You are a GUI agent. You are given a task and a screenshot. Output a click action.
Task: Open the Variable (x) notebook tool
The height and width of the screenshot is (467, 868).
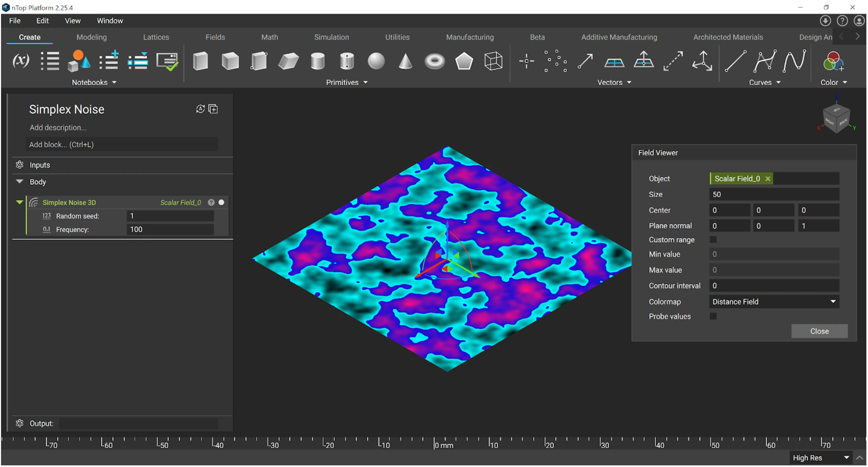tap(21, 61)
